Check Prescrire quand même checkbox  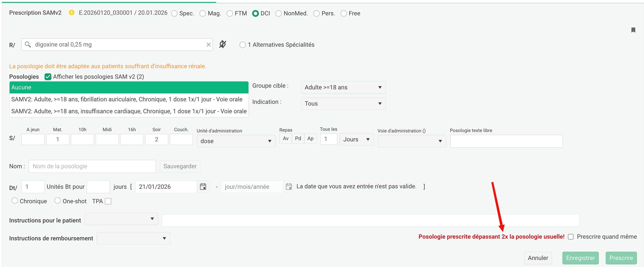pyautogui.click(x=570, y=237)
